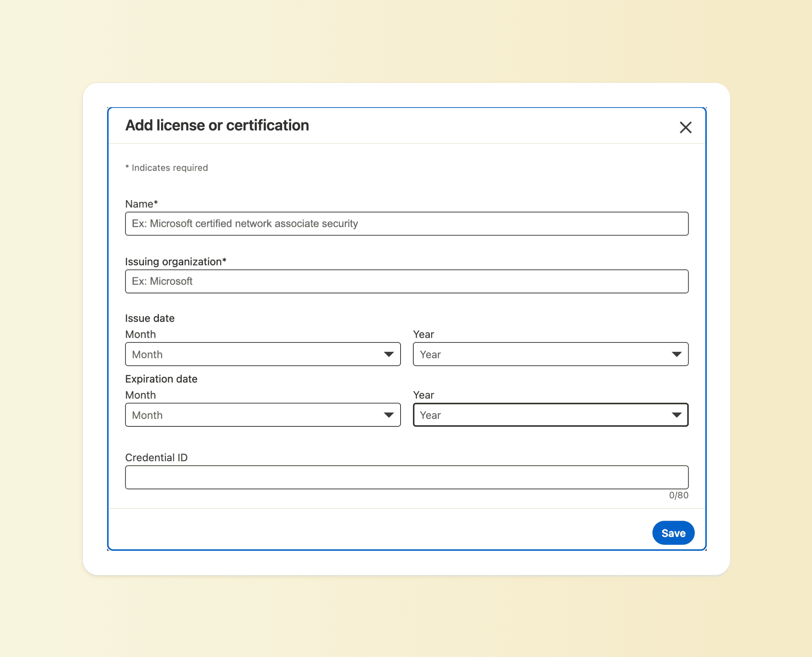The image size is (812, 657).
Task: Click the Name input field
Action: [x=407, y=223]
